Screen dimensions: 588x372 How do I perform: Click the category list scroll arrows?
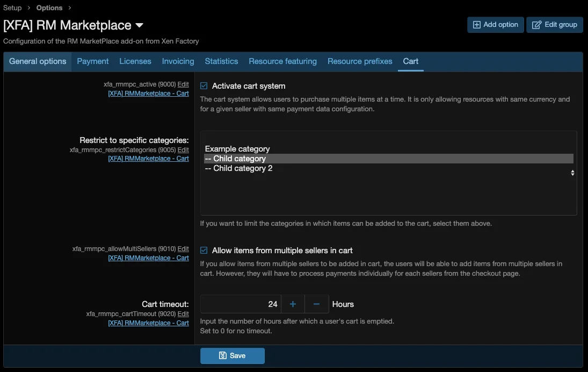(x=572, y=173)
